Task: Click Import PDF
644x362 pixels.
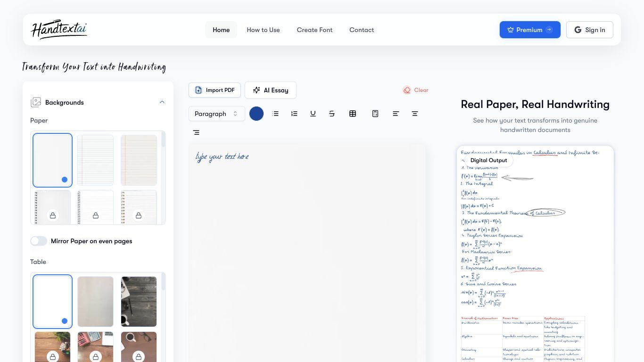Action: click(x=215, y=90)
